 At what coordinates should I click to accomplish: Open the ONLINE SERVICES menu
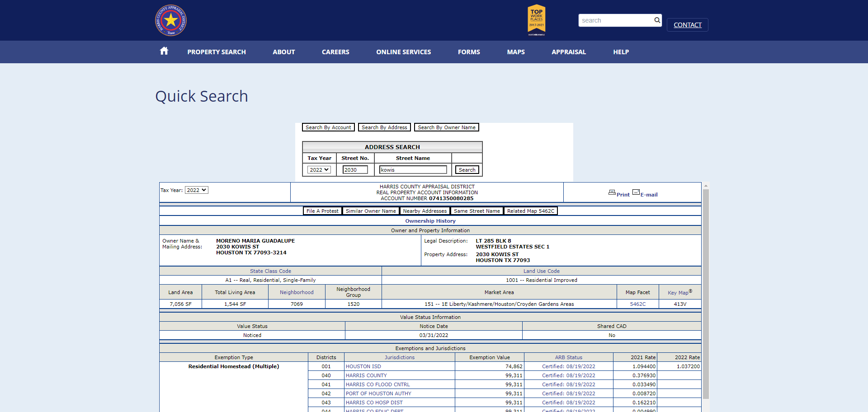[x=404, y=52]
